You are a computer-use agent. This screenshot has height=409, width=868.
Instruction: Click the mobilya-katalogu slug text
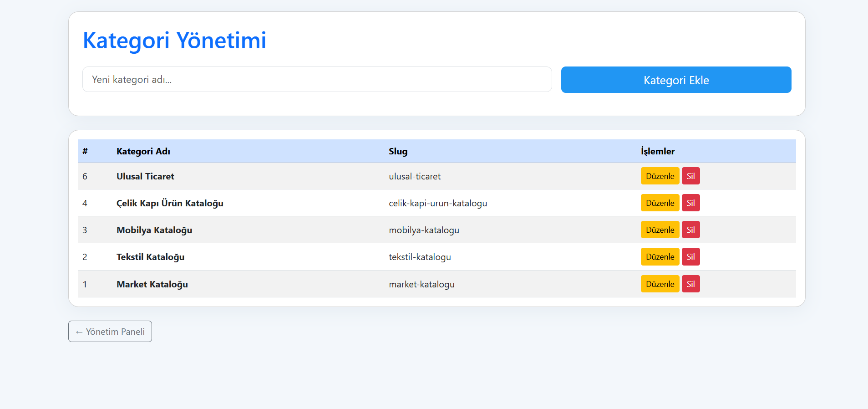(x=424, y=230)
